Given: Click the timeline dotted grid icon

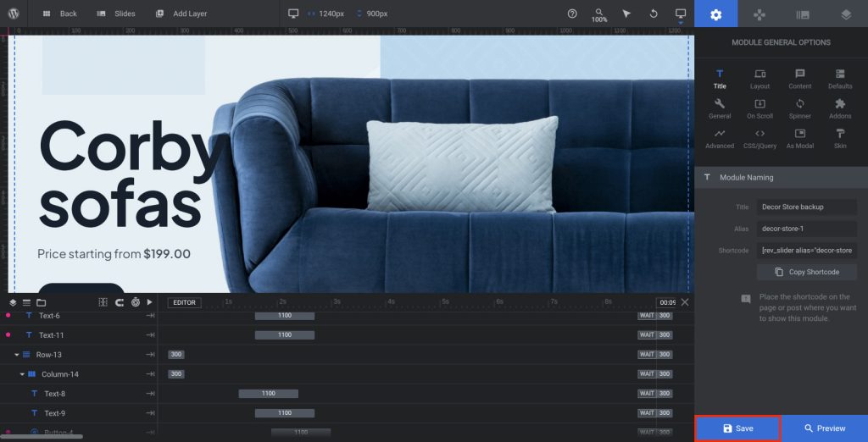Looking at the screenshot, I should click(103, 302).
